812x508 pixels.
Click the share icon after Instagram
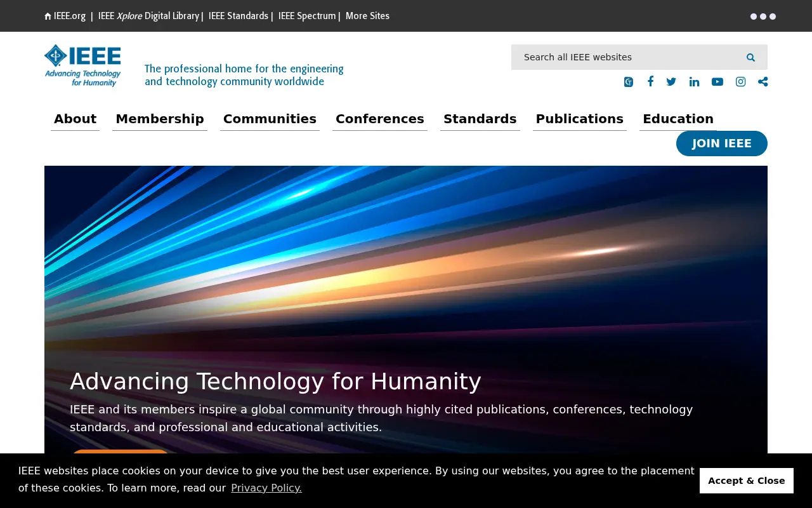tap(763, 82)
